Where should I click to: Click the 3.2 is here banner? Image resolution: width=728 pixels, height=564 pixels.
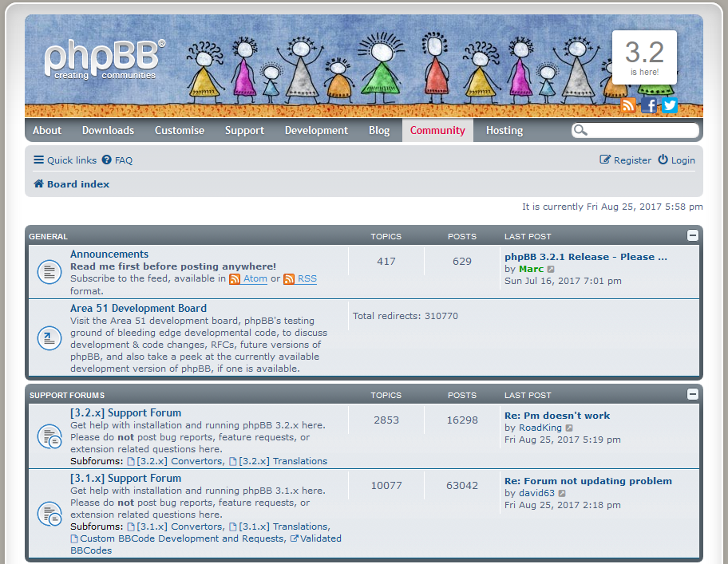(x=644, y=57)
